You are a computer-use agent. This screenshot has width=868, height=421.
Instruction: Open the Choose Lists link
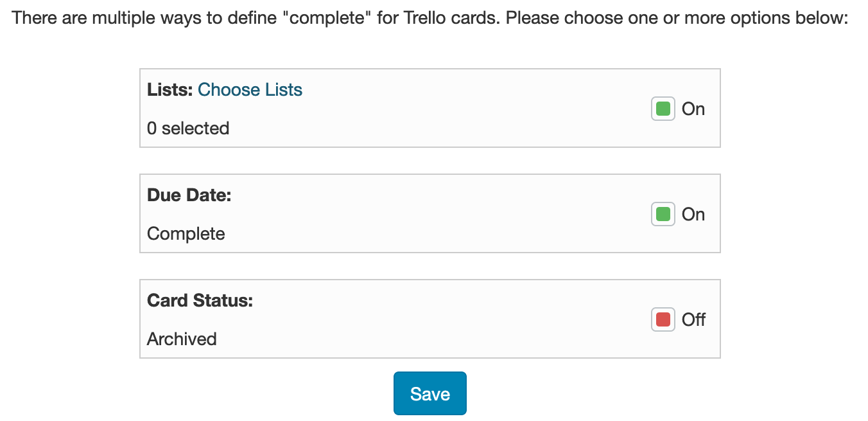[250, 89]
